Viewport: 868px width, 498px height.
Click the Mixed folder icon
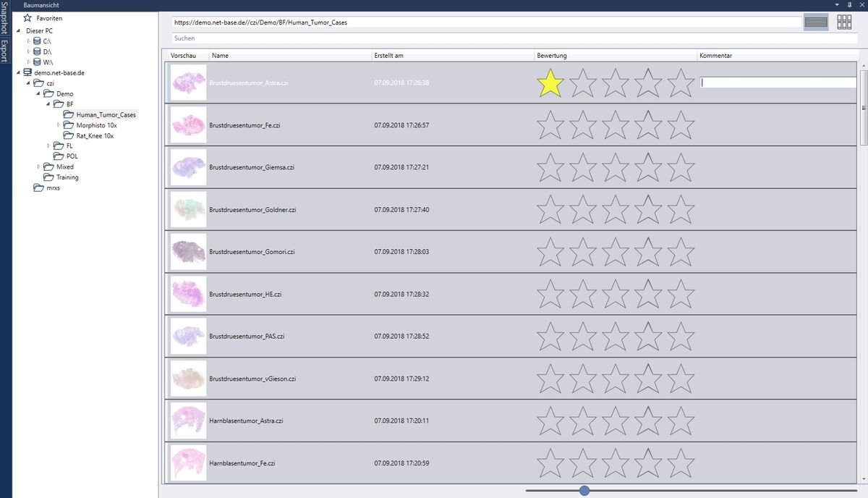pos(49,166)
